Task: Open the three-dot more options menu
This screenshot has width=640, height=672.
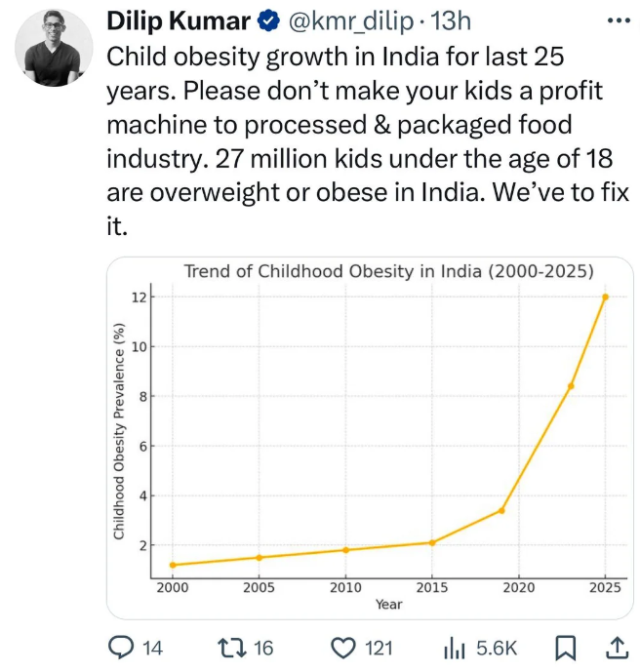Action: [x=619, y=20]
